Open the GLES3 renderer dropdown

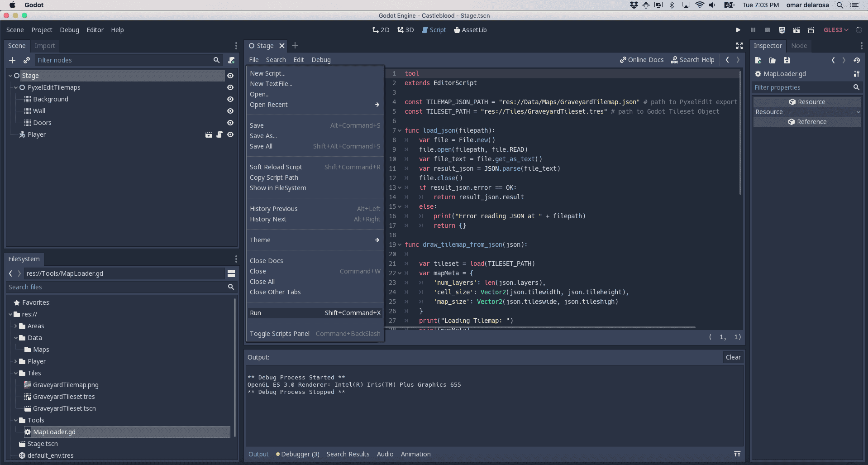(x=835, y=30)
